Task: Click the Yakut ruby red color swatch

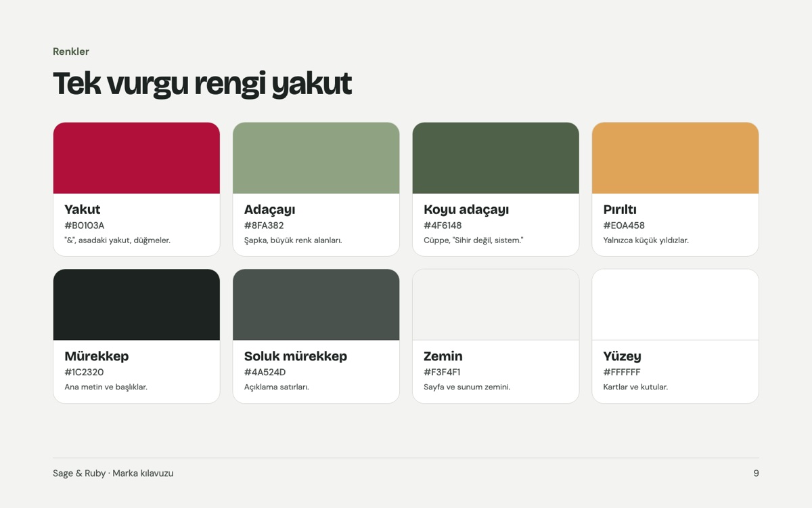Action: tap(137, 158)
